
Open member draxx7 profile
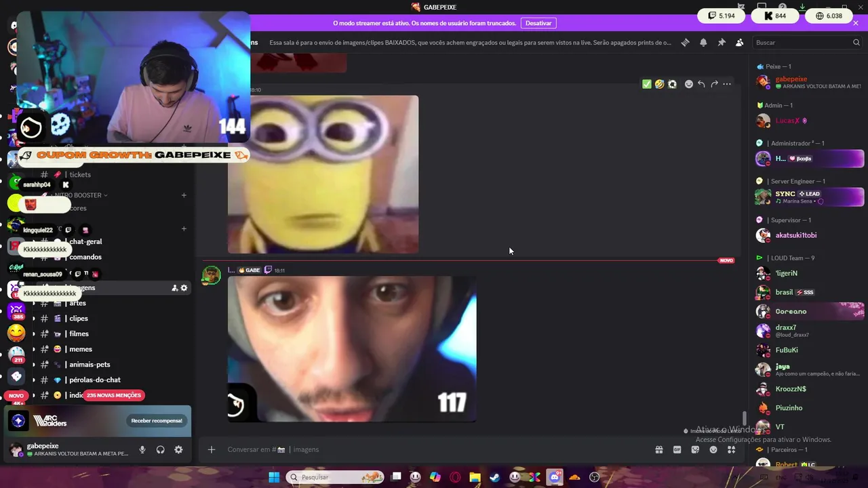point(809,330)
